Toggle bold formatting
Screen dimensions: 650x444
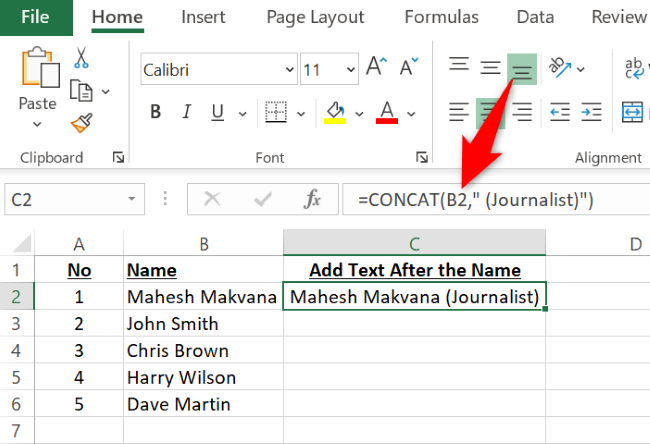coord(155,112)
